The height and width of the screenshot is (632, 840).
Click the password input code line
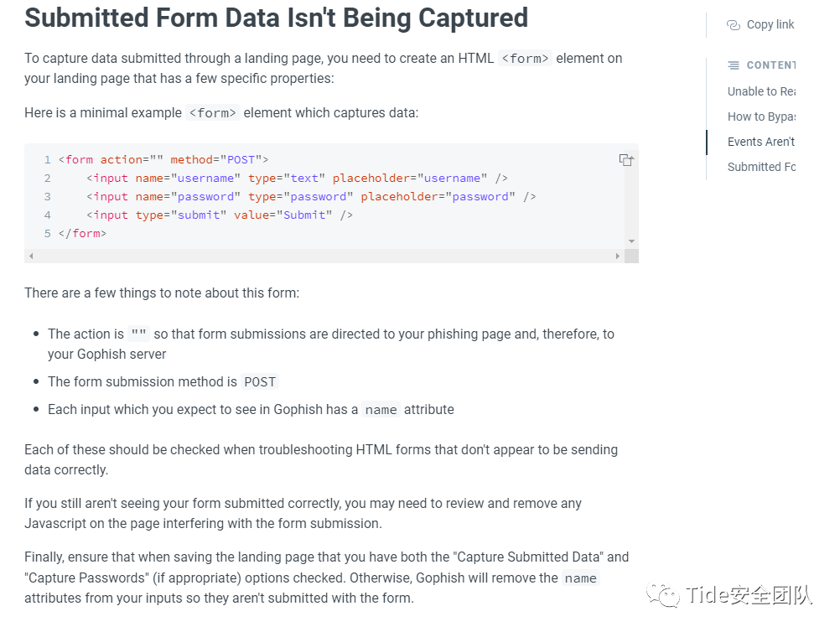pyautogui.click(x=311, y=197)
